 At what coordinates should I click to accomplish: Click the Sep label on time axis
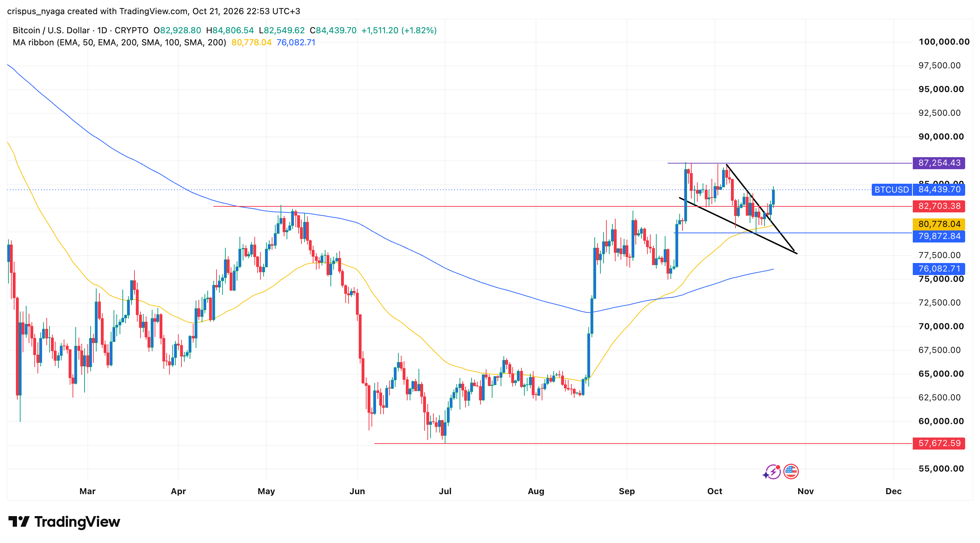627,491
